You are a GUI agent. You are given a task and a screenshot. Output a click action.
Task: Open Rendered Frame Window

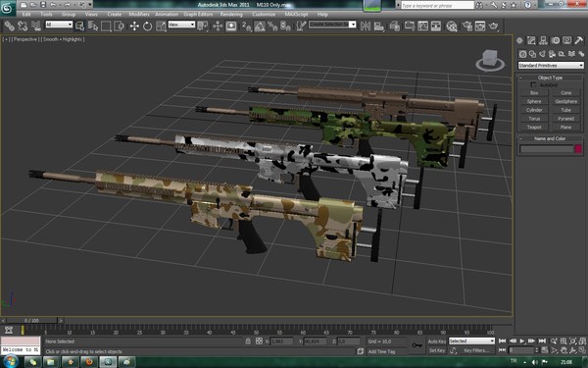[x=480, y=26]
